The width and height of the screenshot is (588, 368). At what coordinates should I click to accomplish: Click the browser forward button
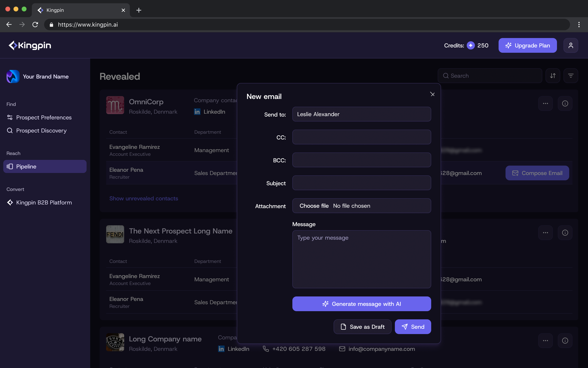click(22, 25)
